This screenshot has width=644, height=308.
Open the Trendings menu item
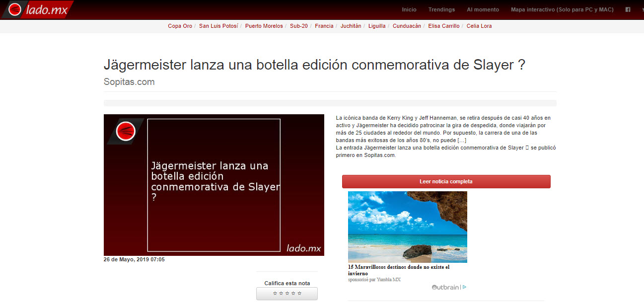pos(441,9)
